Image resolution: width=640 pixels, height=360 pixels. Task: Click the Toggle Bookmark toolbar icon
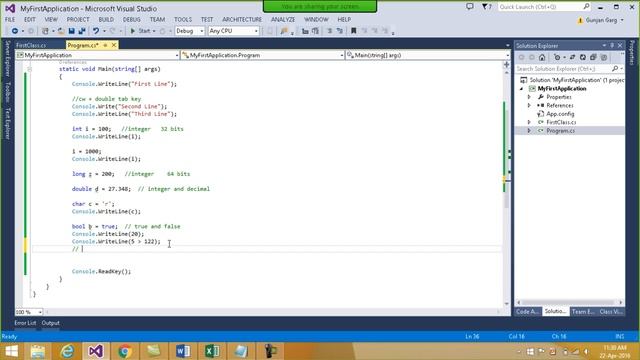(353, 31)
